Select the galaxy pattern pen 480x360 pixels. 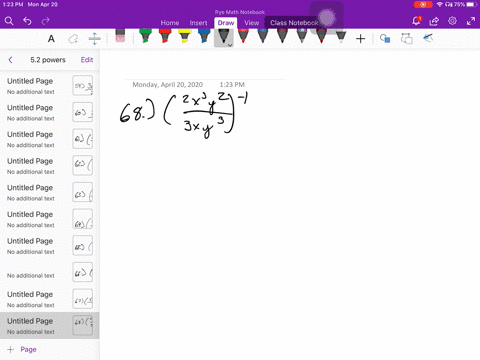pos(302,36)
